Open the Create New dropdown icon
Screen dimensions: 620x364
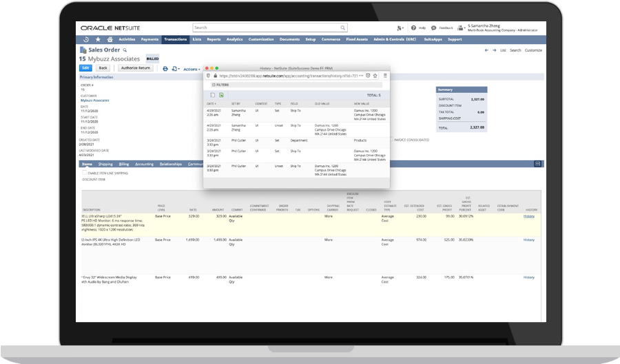(400, 28)
